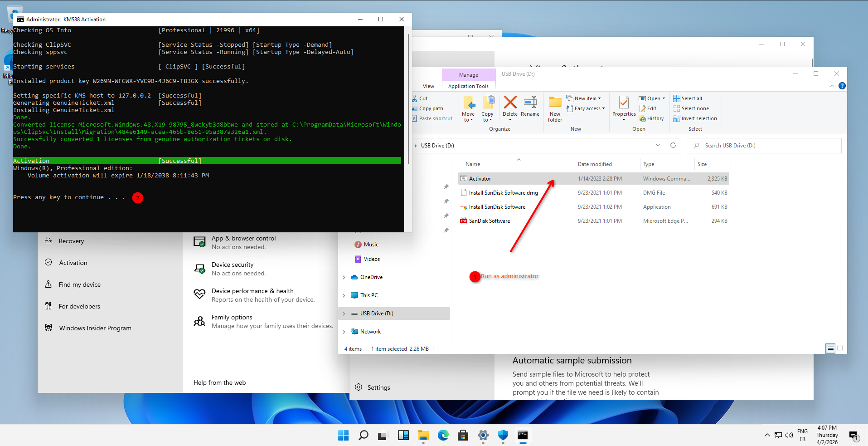Switch to details view in Explorer
This screenshot has width=868, height=446.
tap(830, 348)
